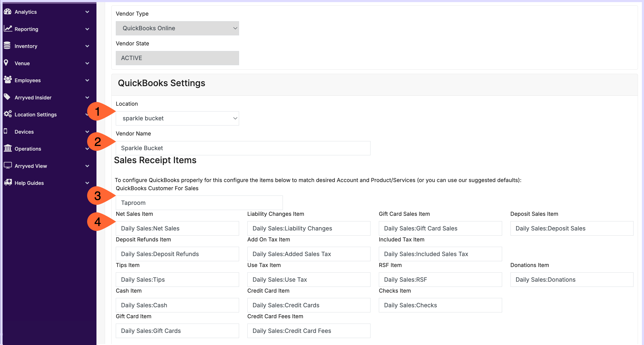Open the Location dropdown showing sparkle bucket
Screen dimensions: 644x345
[x=177, y=118]
